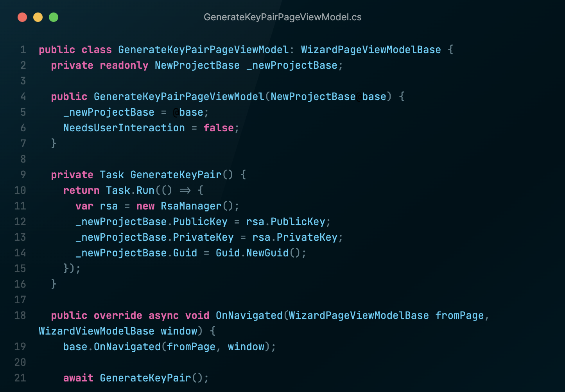Click the 'false' literal on line 6

point(219,128)
